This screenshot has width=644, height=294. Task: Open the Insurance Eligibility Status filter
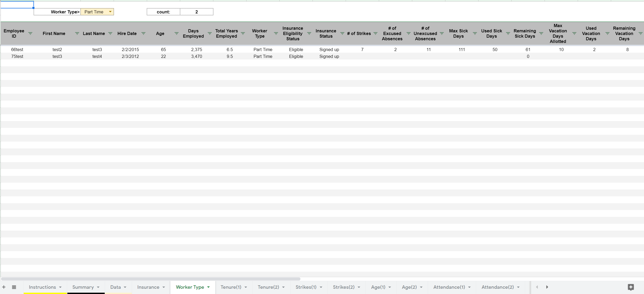click(309, 33)
